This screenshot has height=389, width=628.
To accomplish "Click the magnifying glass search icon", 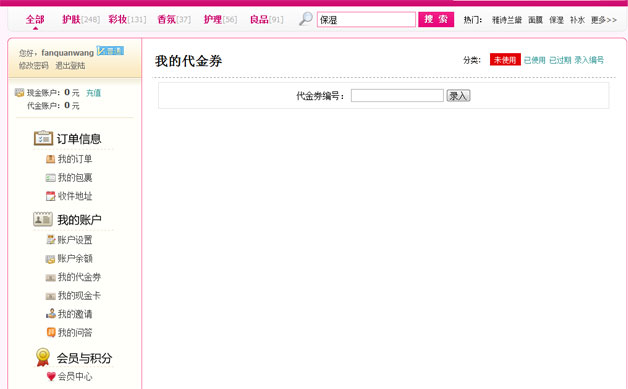I will click(306, 19).
